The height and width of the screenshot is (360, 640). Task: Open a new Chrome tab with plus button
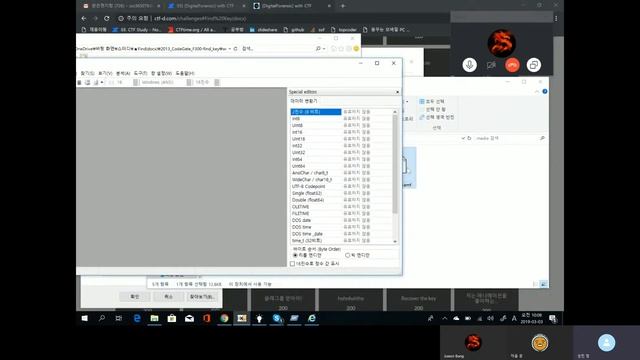click(343, 6)
